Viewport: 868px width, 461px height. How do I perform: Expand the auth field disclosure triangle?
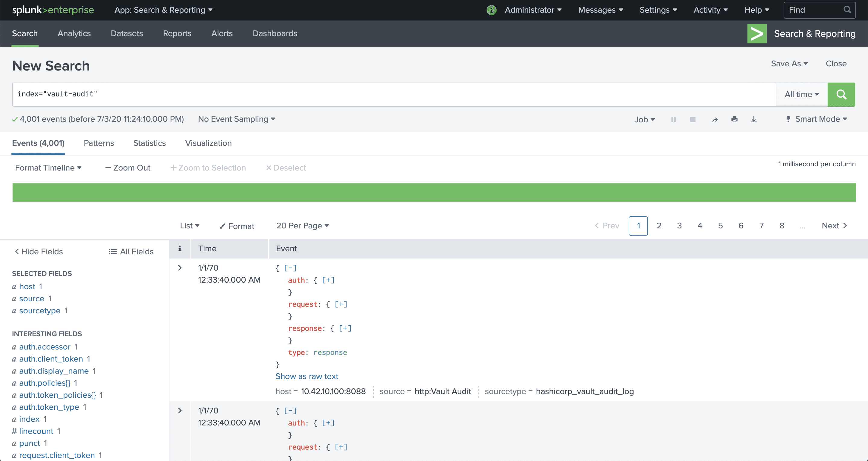tap(328, 280)
